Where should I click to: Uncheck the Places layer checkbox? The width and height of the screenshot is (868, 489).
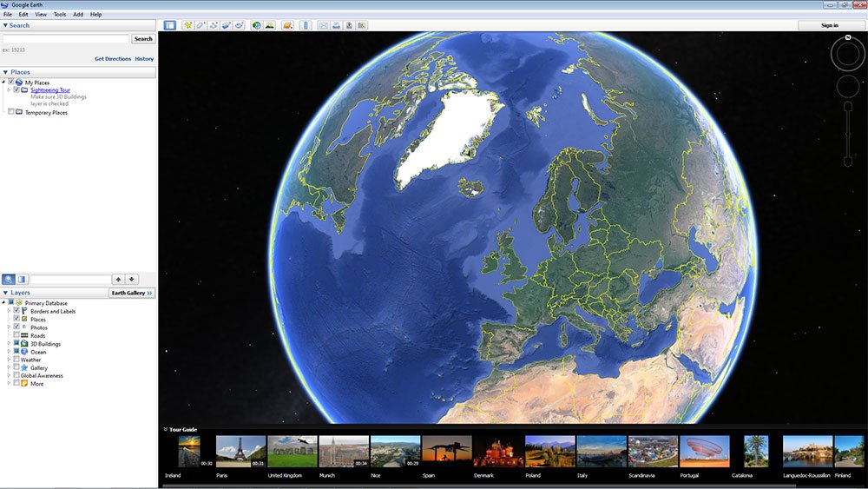pos(16,319)
